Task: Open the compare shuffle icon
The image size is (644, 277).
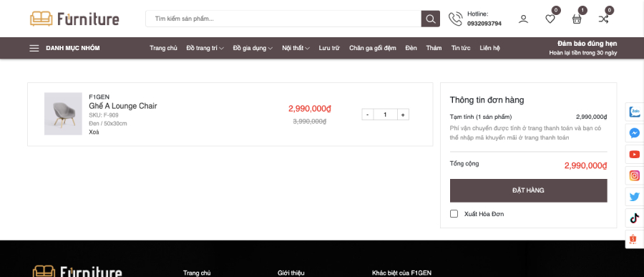Action: coord(603,19)
